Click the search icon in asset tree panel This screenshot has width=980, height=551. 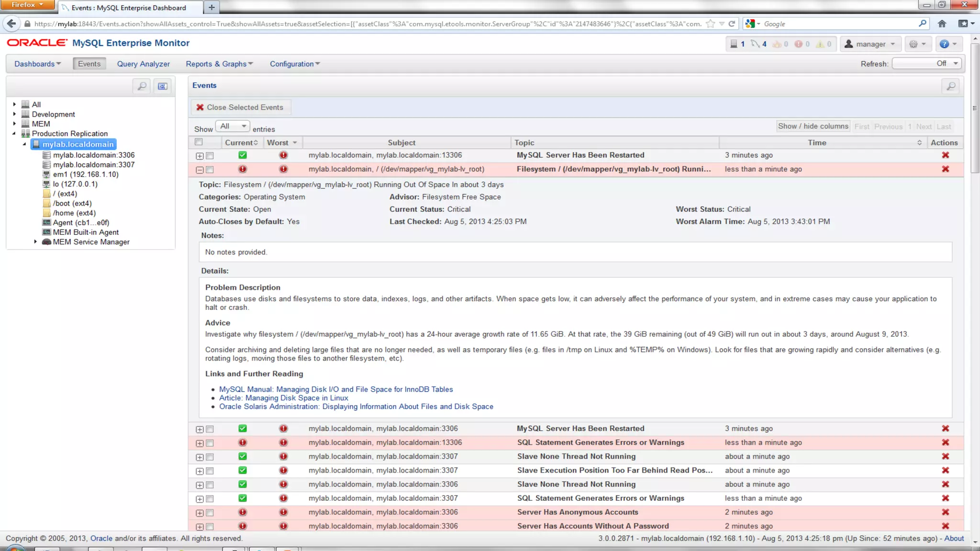pyautogui.click(x=142, y=86)
